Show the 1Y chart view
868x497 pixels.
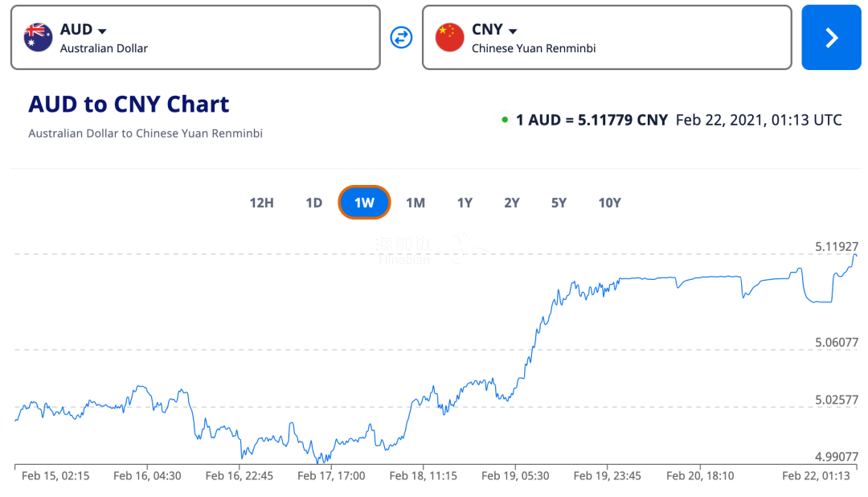pos(465,203)
